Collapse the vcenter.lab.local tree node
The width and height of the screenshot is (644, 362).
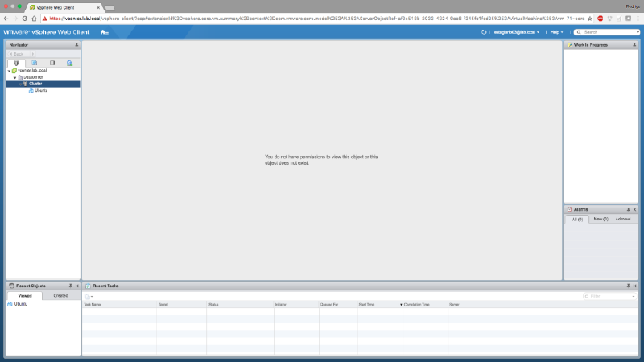[8, 71]
